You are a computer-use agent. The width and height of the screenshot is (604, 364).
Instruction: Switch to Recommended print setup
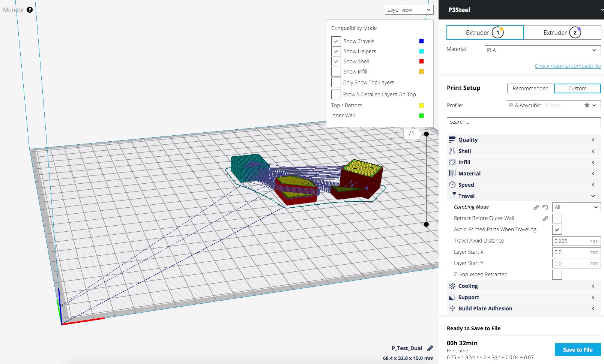530,88
